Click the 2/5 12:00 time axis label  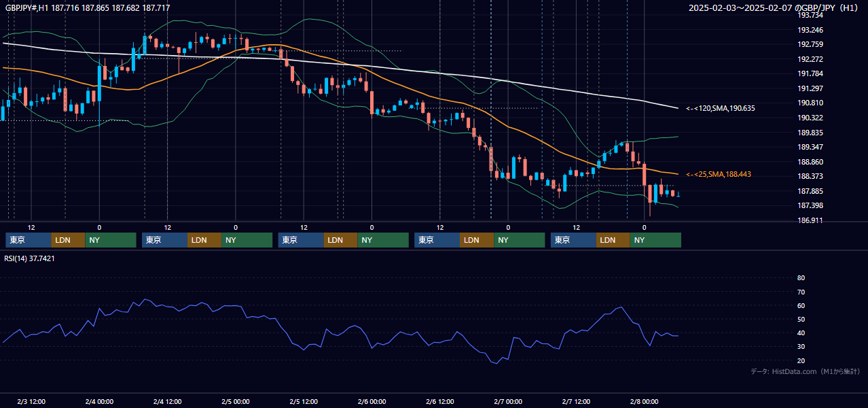tap(304, 402)
